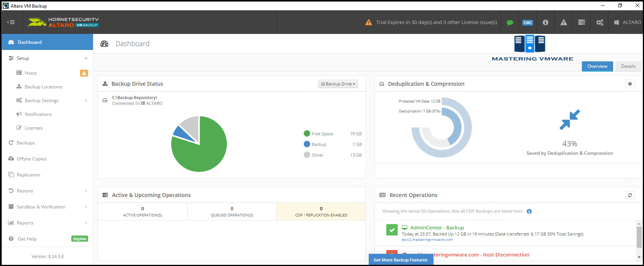The image size is (644, 266).
Task: Click the blue Backup legend swatch
Action: [x=307, y=144]
